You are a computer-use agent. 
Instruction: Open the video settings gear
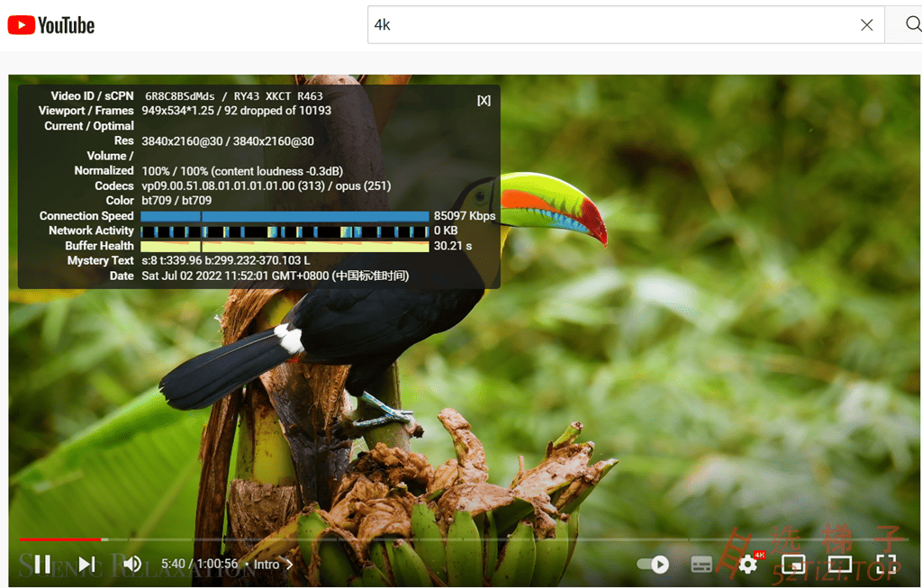tap(748, 565)
